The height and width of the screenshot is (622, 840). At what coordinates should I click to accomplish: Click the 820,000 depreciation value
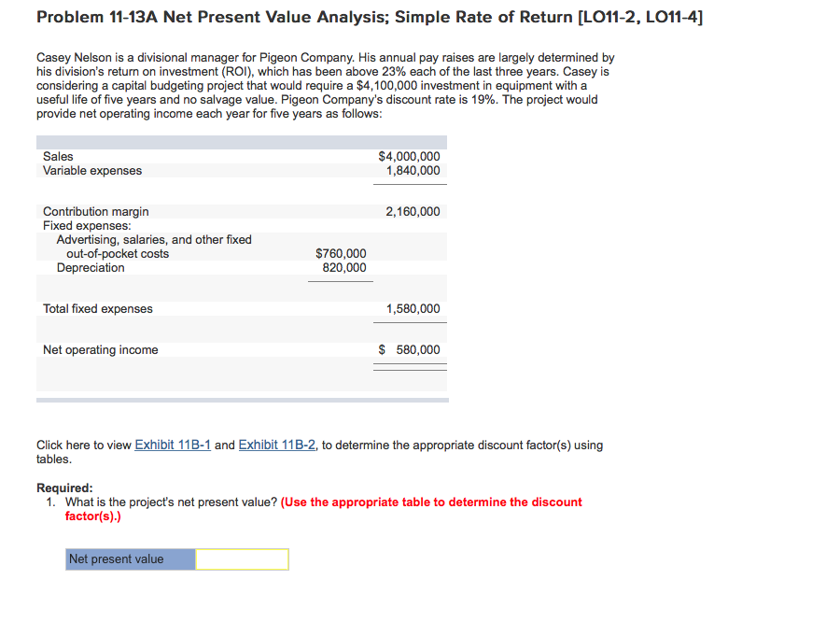tap(344, 268)
